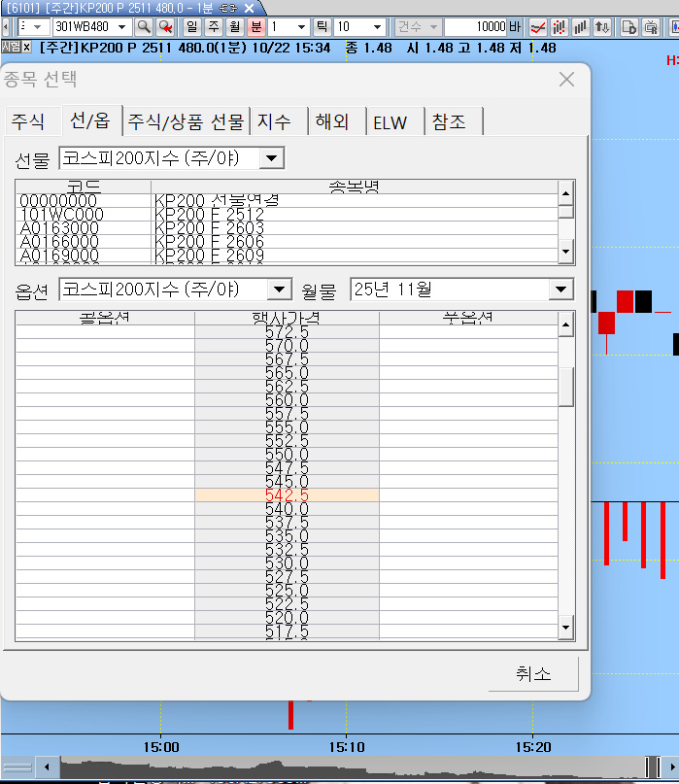This screenshot has height=784, width=679.
Task: Click the magnifier symbol search icon
Action: click(143, 27)
